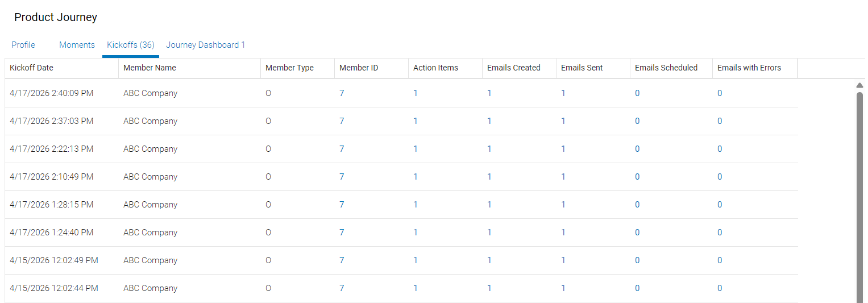The image size is (868, 303).
Task: Open Emails Created link for 2:22:13 PM kickoff
Action: (489, 149)
